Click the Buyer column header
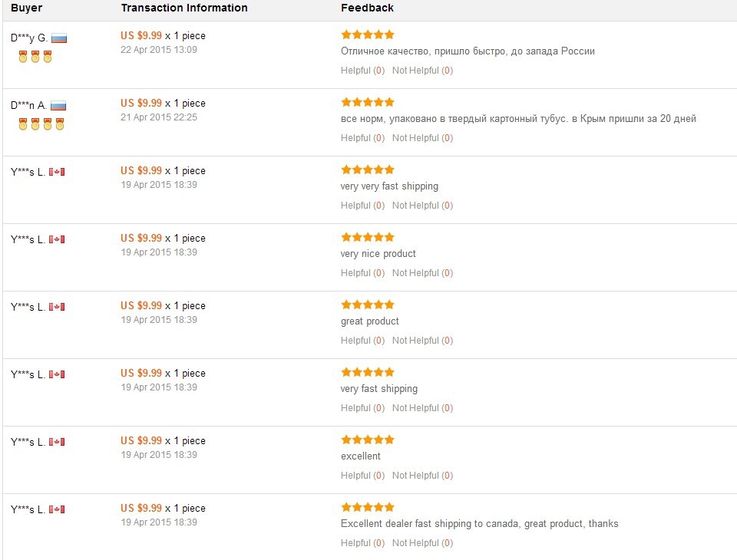 coord(26,8)
